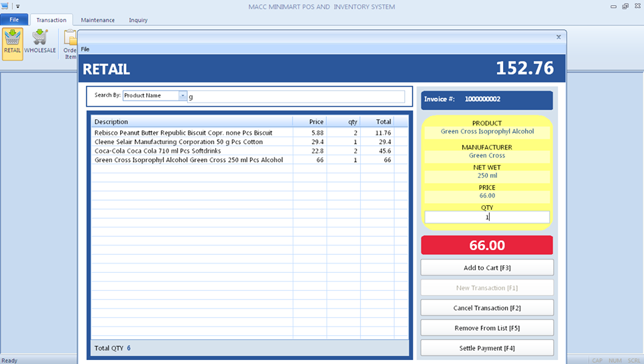This screenshot has height=364, width=644.
Task: Click the Ready status bar text
Action: 9,360
